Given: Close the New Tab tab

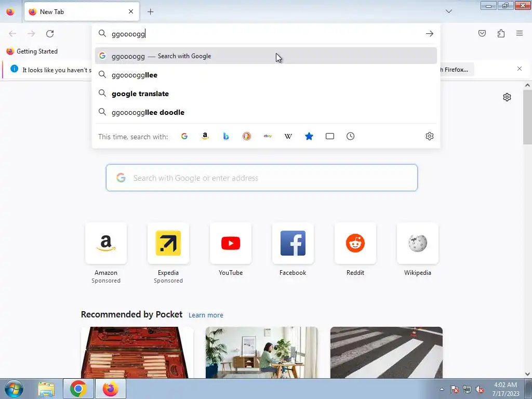Looking at the screenshot, I should coord(131,12).
